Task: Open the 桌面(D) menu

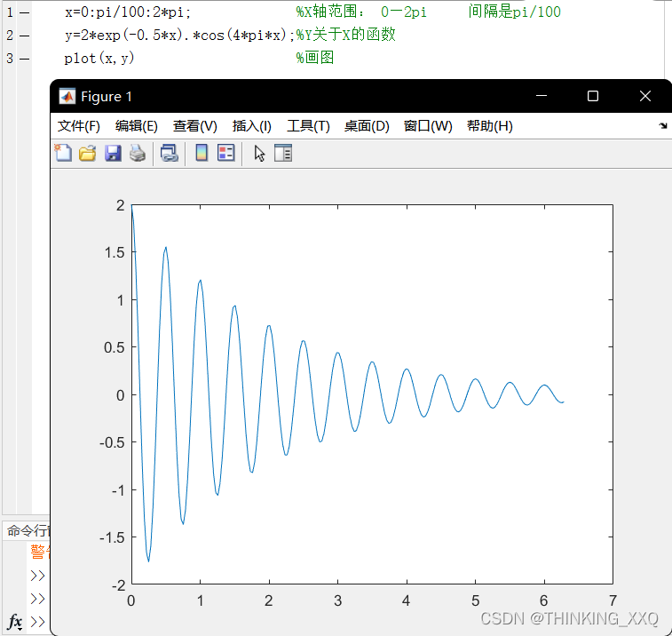Action: pos(367,126)
